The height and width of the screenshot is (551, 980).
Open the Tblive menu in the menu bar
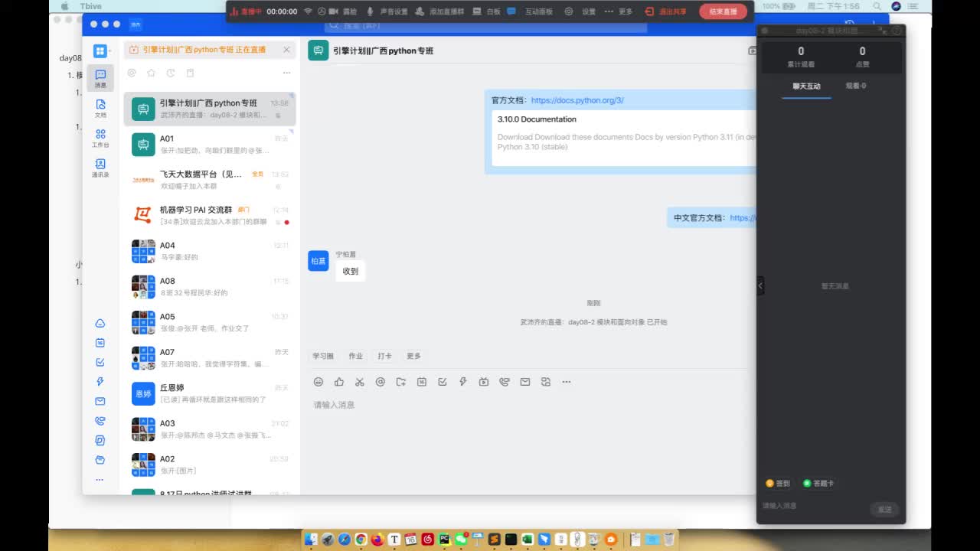point(90,6)
